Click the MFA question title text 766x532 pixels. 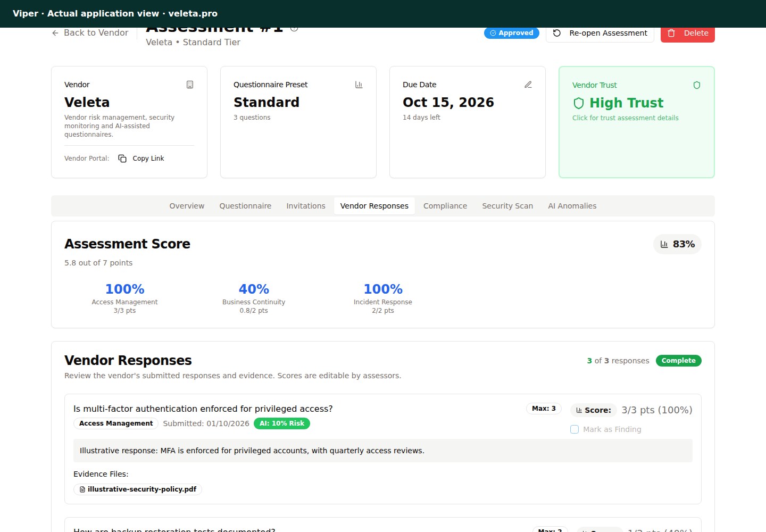pyautogui.click(x=203, y=409)
